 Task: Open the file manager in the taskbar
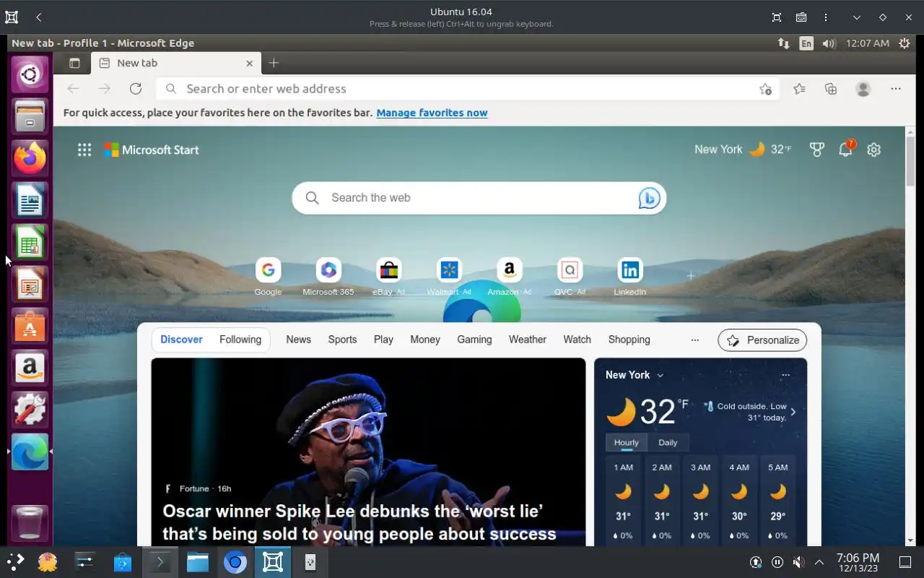197,562
